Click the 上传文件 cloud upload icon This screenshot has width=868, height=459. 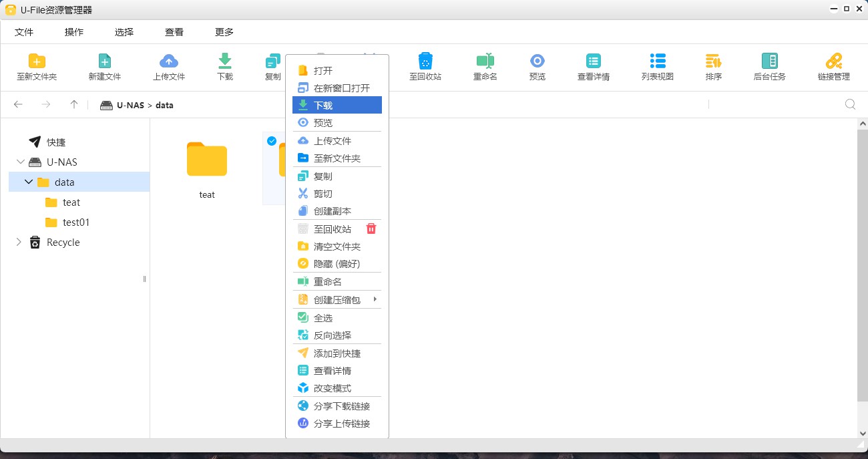click(168, 66)
